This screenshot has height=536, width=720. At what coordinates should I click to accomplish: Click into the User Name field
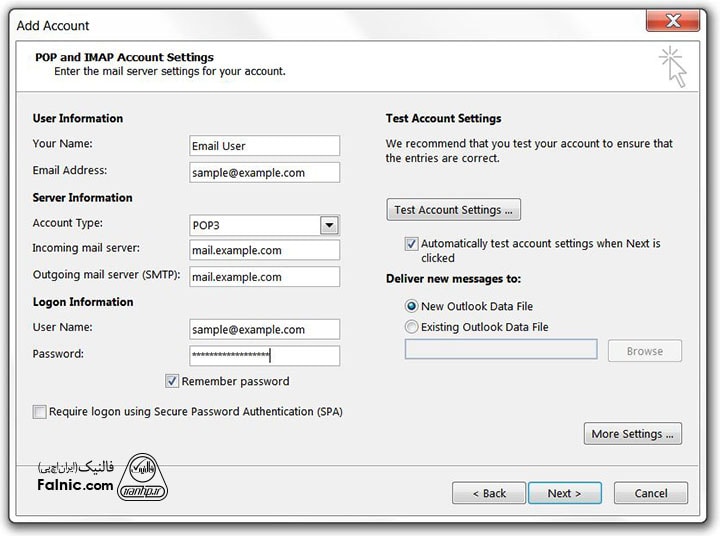pyautogui.click(x=264, y=329)
